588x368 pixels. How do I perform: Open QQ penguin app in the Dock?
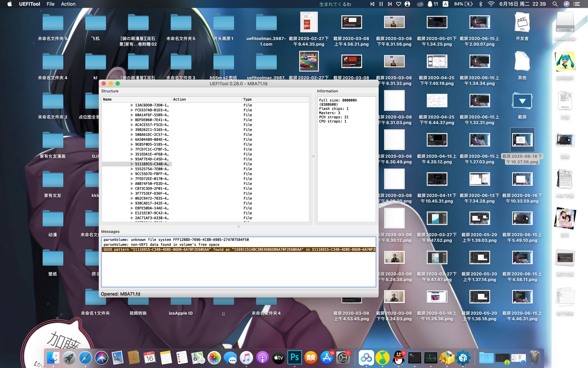399,358
